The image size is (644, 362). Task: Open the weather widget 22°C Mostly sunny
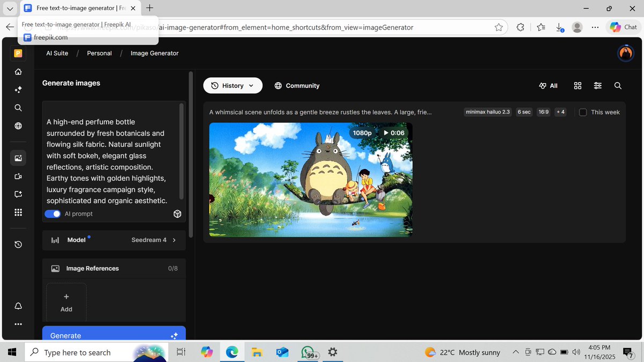tap(463, 352)
